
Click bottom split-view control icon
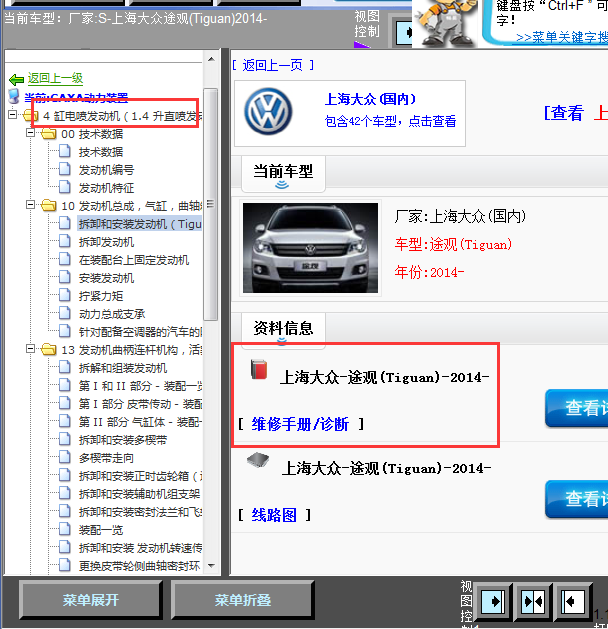[533, 601]
